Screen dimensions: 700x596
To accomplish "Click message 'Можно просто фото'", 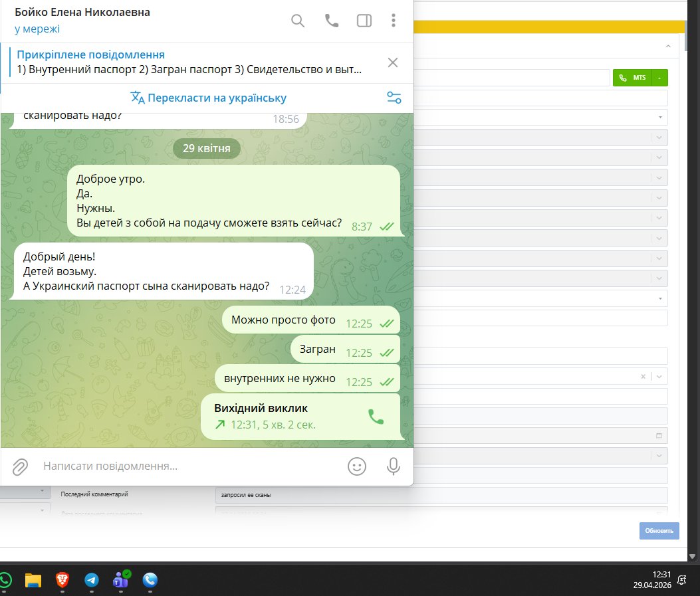I will (311, 320).
